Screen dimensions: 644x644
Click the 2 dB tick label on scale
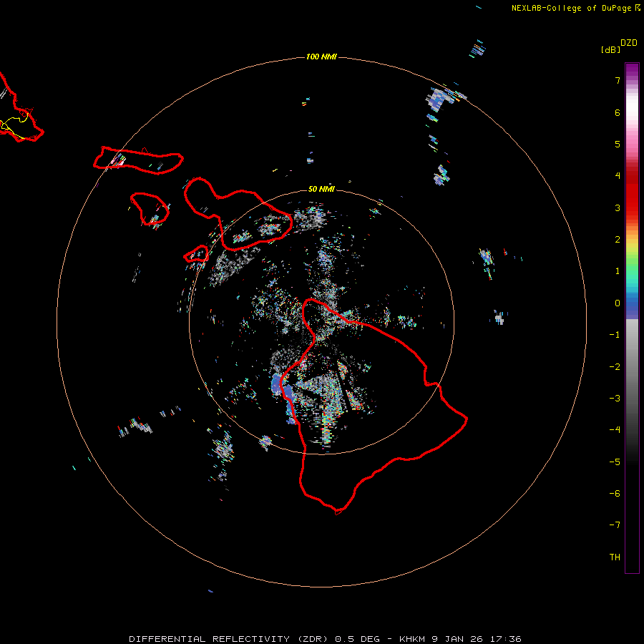[x=618, y=240]
